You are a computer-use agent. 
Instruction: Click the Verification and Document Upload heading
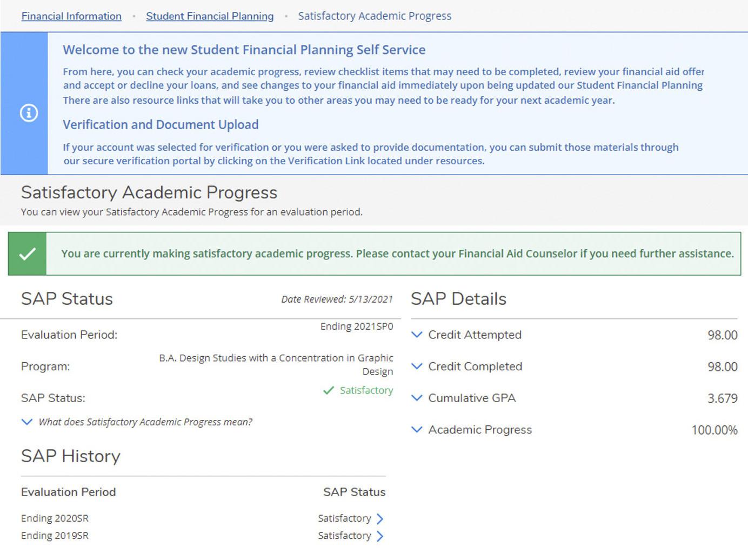pyautogui.click(x=161, y=125)
